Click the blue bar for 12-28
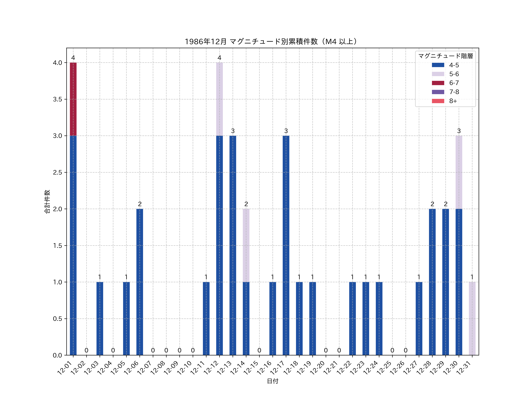 [x=432, y=282]
